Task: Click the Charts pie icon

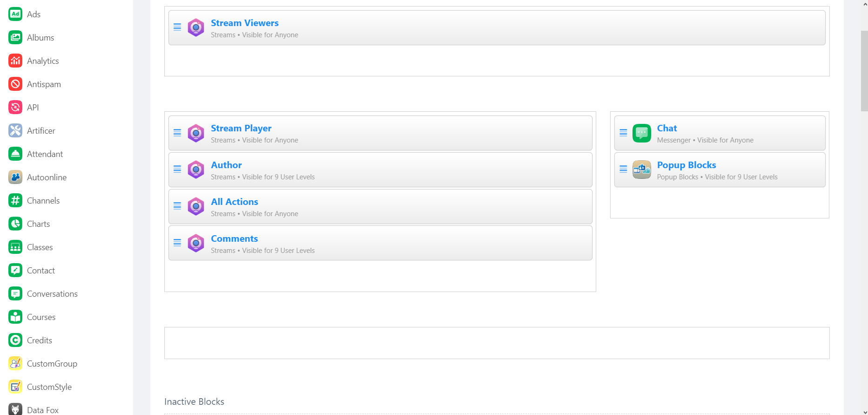Action: click(15, 224)
